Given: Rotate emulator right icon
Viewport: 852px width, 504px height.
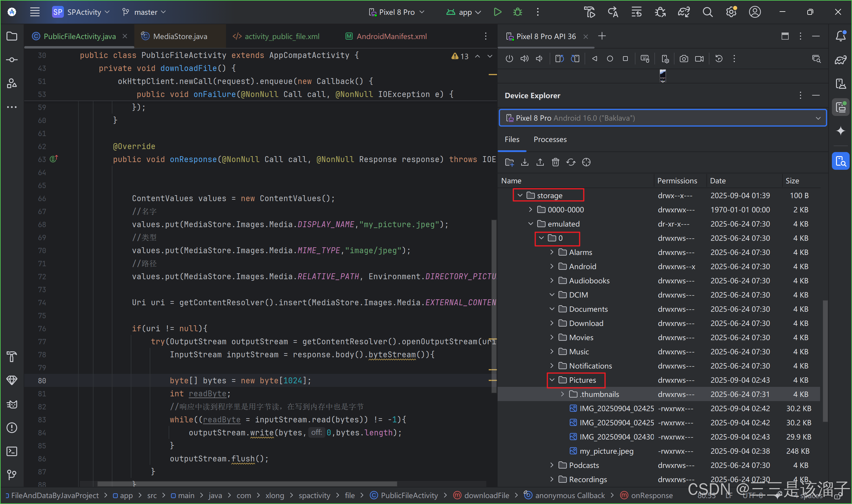Looking at the screenshot, I should pos(575,59).
